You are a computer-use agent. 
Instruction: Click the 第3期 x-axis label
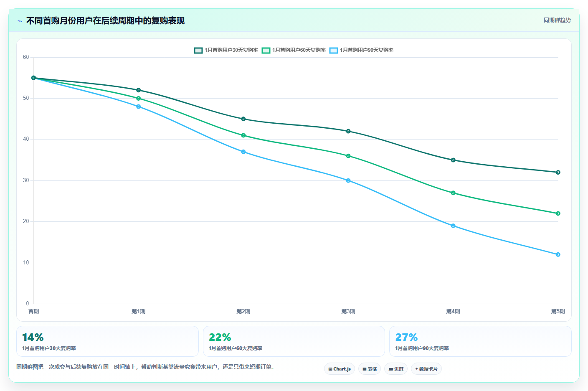pyautogui.click(x=348, y=311)
